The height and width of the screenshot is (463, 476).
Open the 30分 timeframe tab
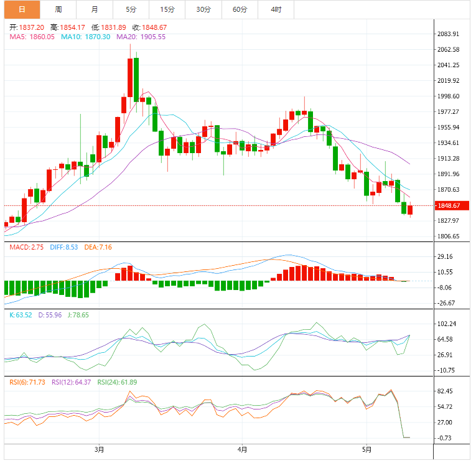click(203, 9)
